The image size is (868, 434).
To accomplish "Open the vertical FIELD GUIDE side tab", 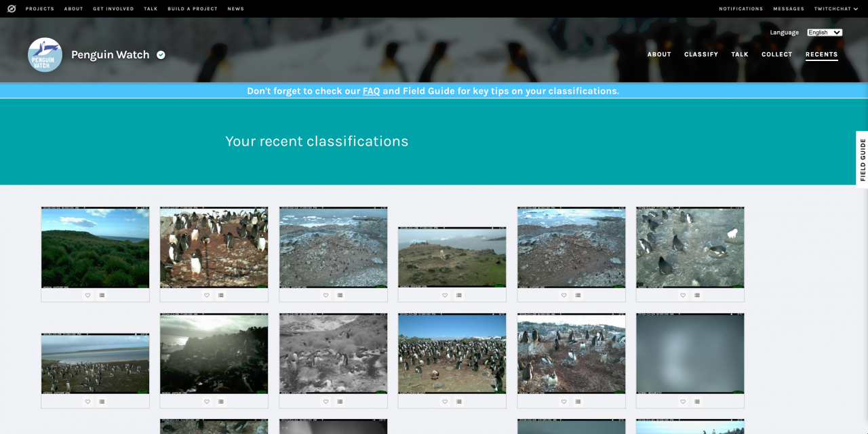I will [x=862, y=159].
